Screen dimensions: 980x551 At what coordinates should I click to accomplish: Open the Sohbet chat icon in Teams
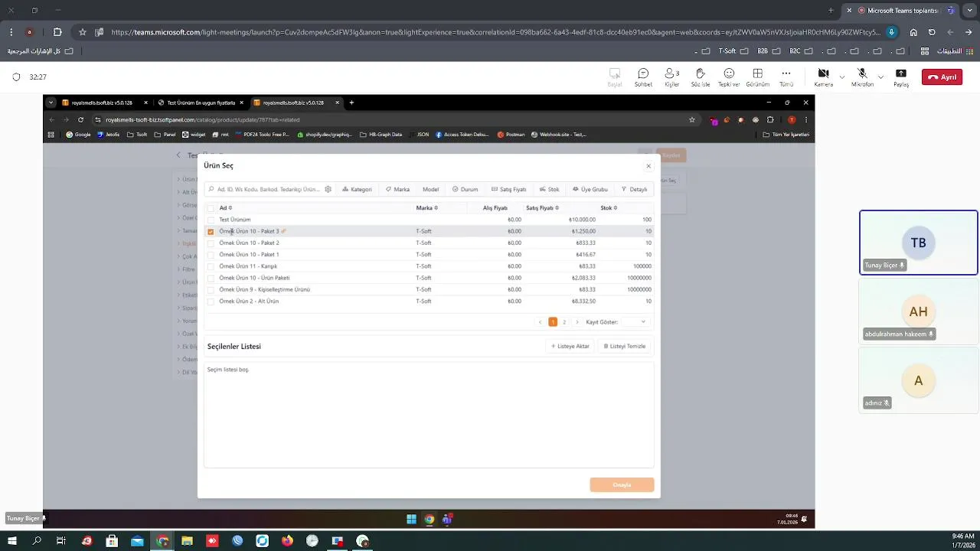click(x=643, y=77)
